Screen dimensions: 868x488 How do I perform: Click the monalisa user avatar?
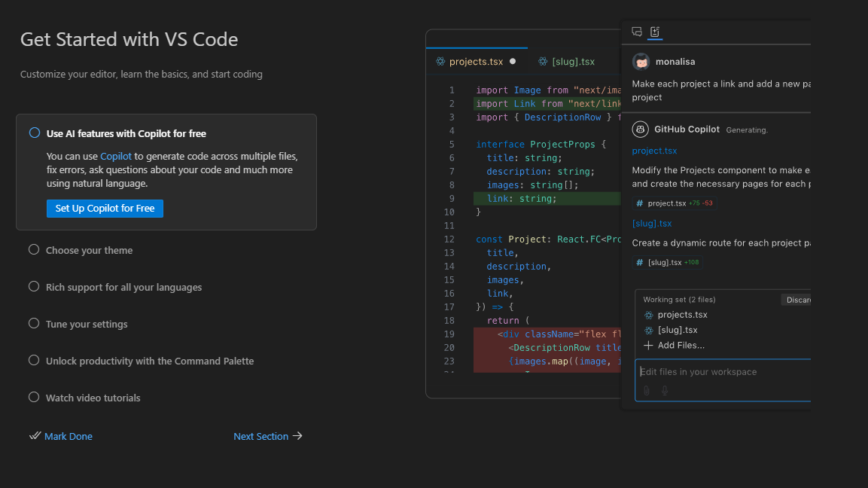tap(641, 62)
